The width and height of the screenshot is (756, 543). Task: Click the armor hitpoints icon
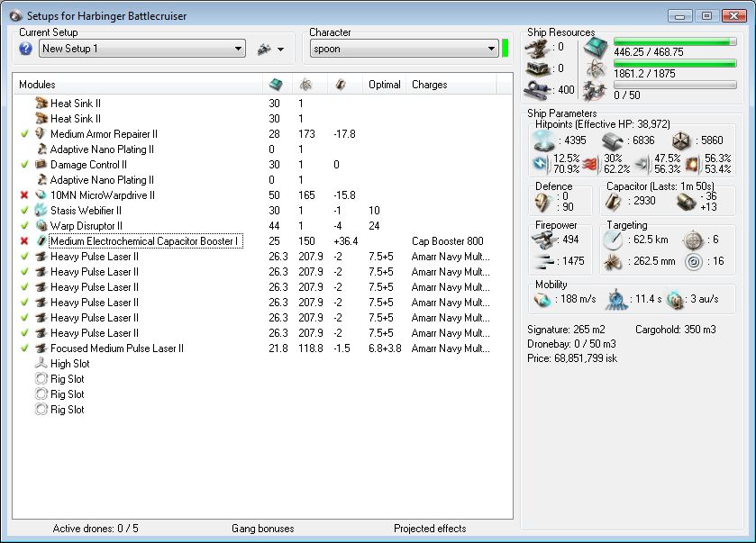coord(613,140)
